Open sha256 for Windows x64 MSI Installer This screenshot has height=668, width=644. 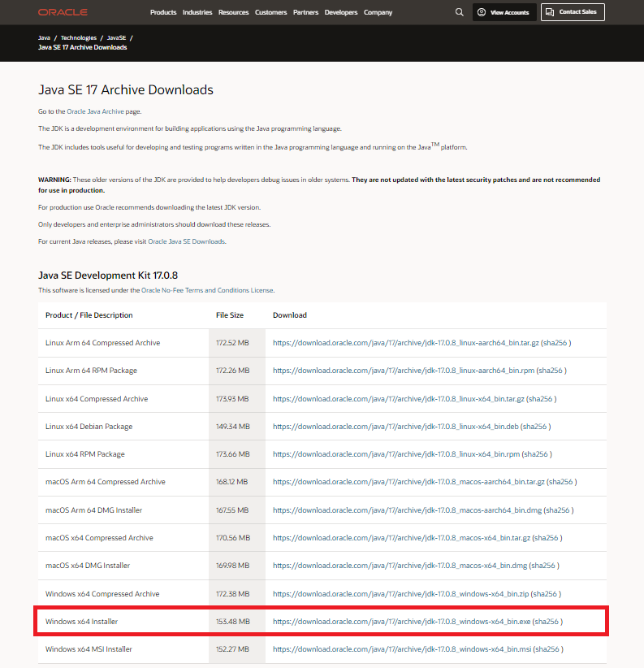(547, 649)
